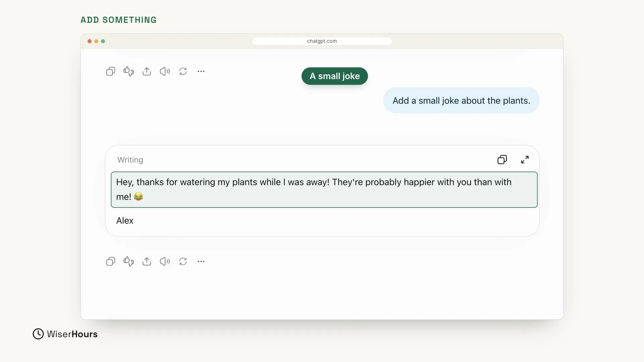
Task: Rate upper response with thumbs icon
Action: [129, 71]
